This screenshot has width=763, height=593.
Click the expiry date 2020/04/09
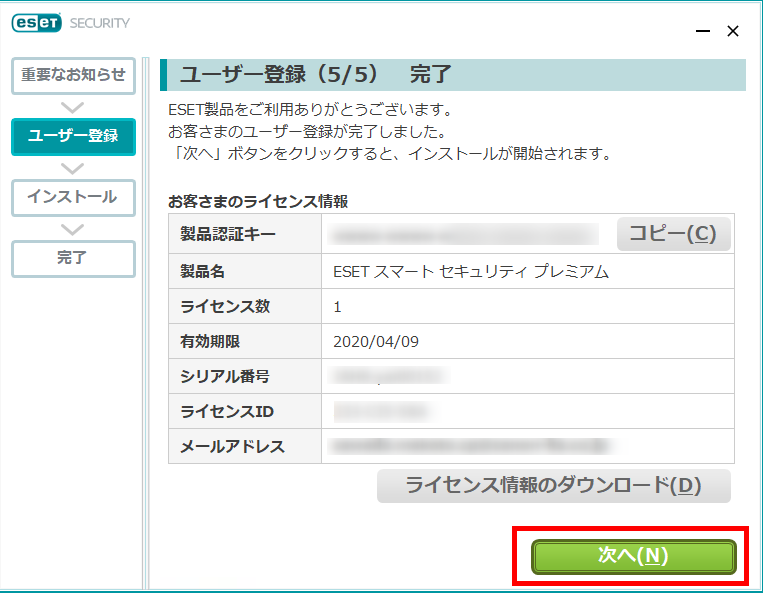[376, 342]
